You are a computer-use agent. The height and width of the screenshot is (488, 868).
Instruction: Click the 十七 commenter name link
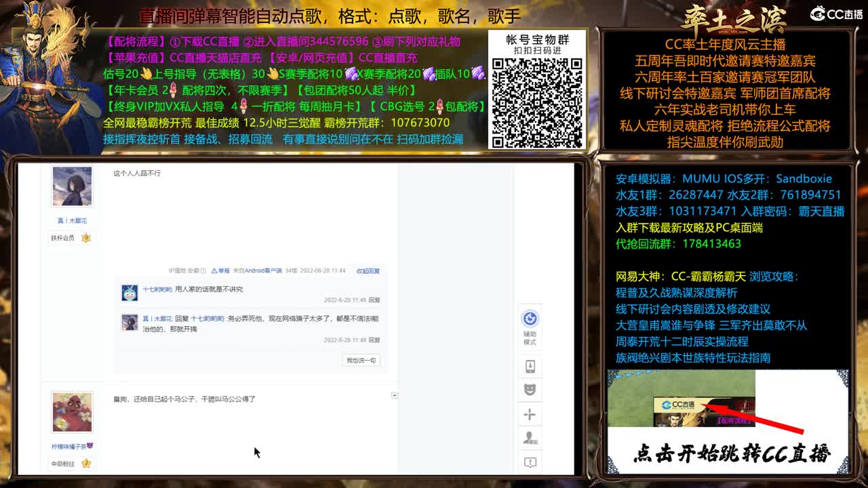[x=158, y=289]
